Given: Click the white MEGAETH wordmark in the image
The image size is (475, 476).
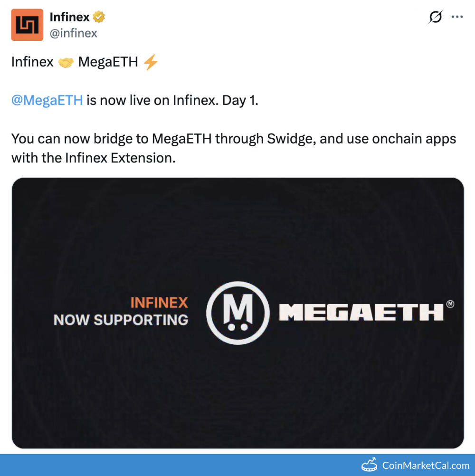Looking at the screenshot, I should (x=361, y=313).
